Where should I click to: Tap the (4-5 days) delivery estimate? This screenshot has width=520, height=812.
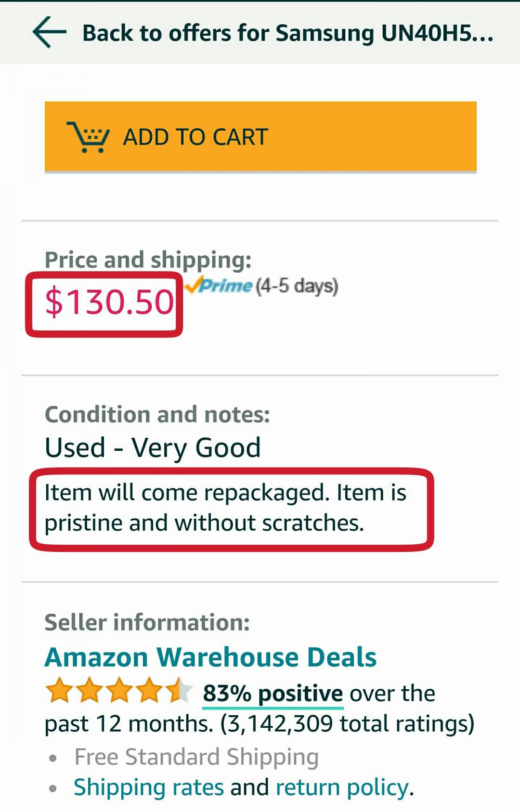click(x=297, y=286)
